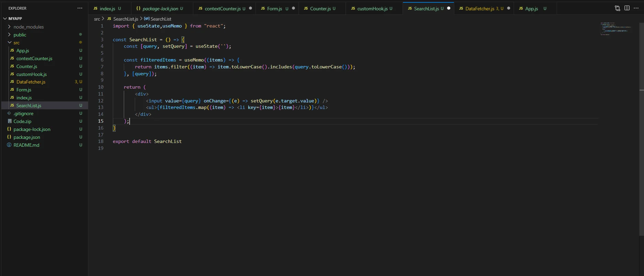
Task: Click unsaved dot on SearchList.js tab
Action: 449,8
